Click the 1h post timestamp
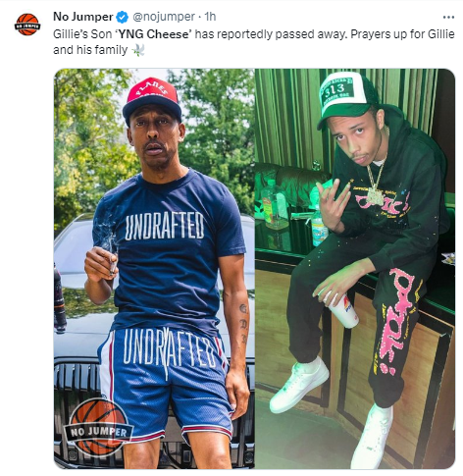 [x=210, y=17]
